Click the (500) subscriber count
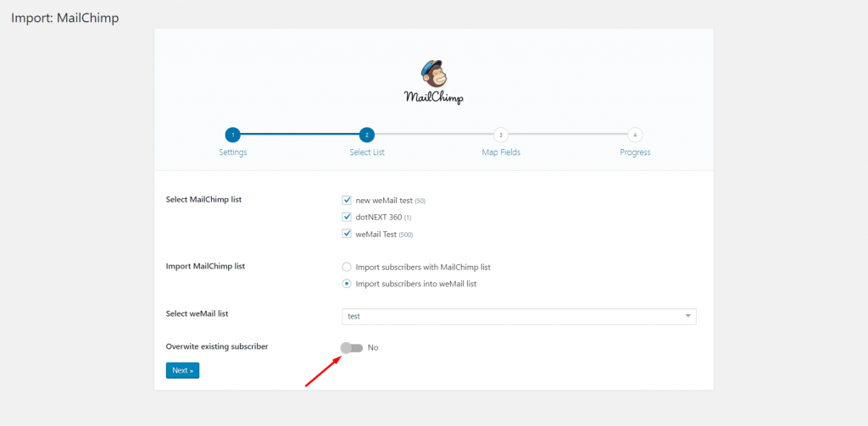 [406, 235]
